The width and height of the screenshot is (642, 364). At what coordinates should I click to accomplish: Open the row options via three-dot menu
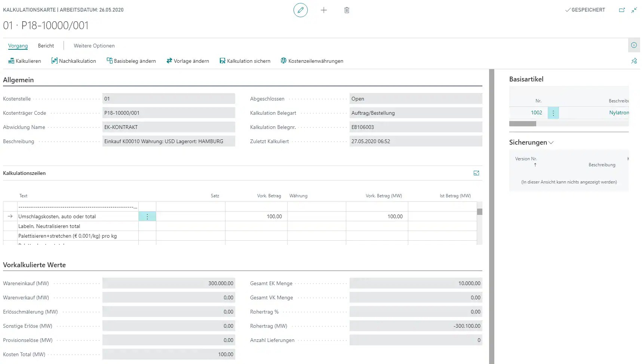(147, 216)
